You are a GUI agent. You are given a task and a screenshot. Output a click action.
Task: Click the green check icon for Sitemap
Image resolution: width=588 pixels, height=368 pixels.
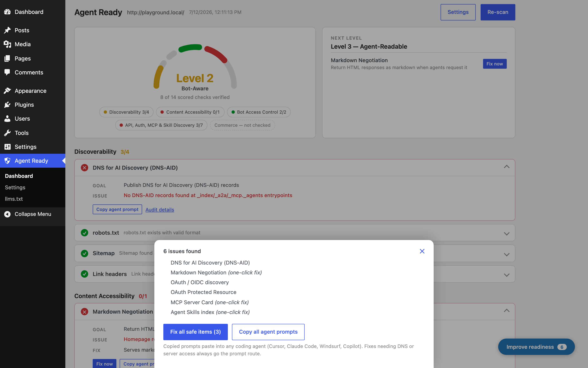click(x=84, y=253)
